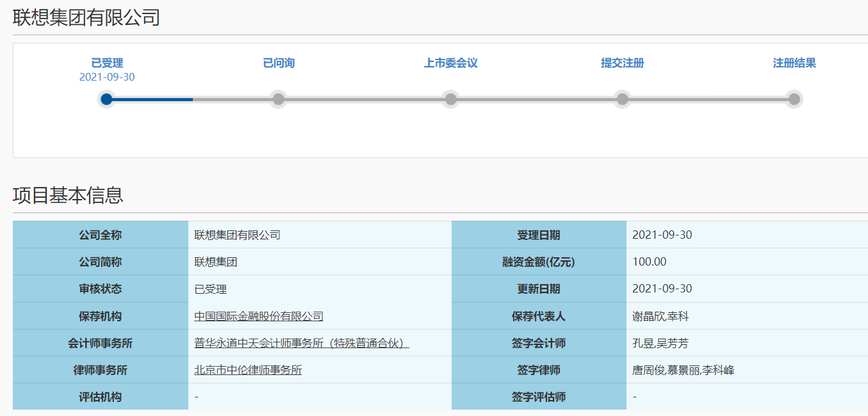Click the 更新日期 header cell
This screenshot has width=868, height=416.
coord(539,289)
